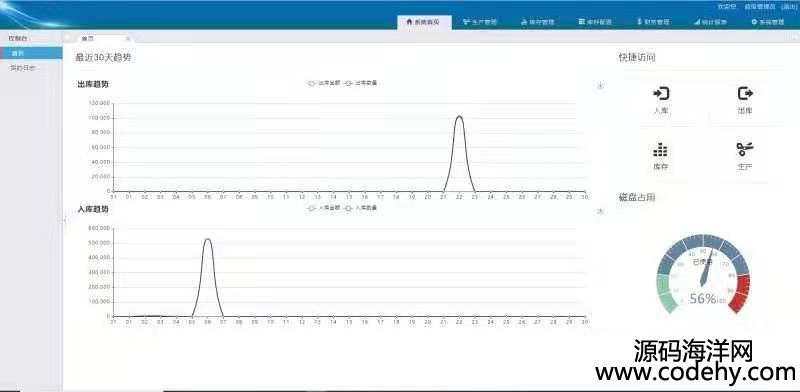Open the gear icon 系统管理 menu
The height and width of the screenshot is (392, 800).
767,22
